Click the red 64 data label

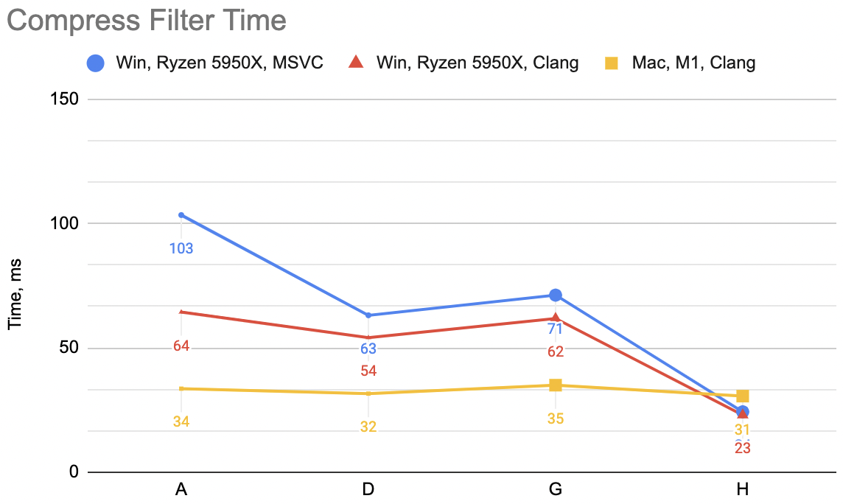coord(181,346)
